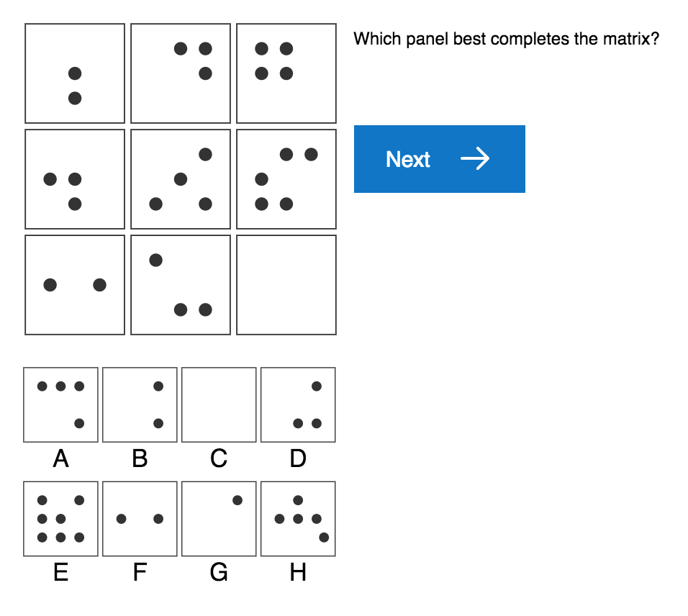This screenshot has width=688, height=616.
Task: Pick answer panel F with two horizontal dots
Action: [140, 518]
